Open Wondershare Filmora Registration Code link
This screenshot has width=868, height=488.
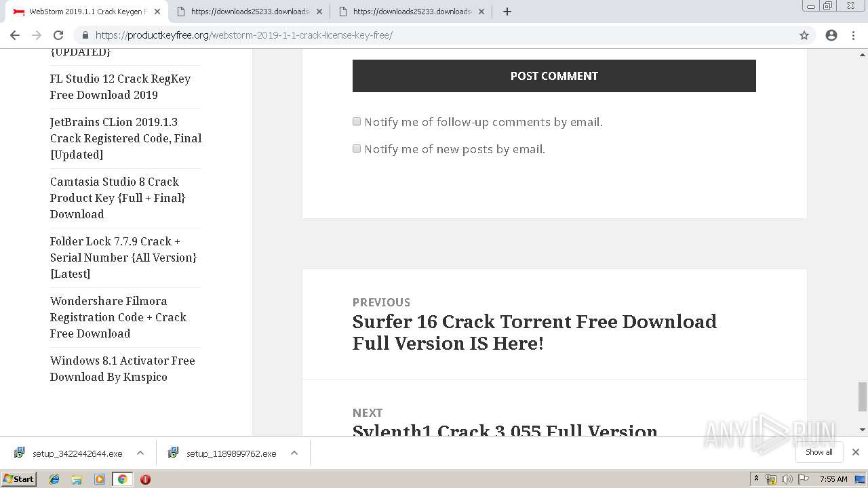tap(118, 317)
